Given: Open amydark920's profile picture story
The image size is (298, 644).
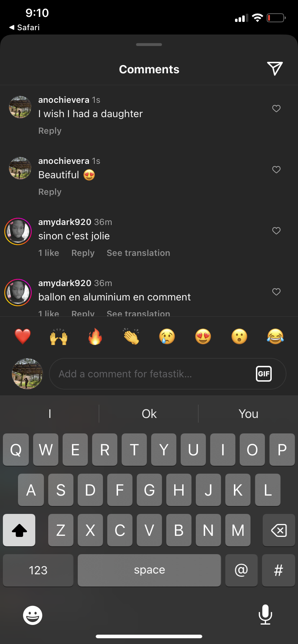Looking at the screenshot, I should (x=18, y=231).
